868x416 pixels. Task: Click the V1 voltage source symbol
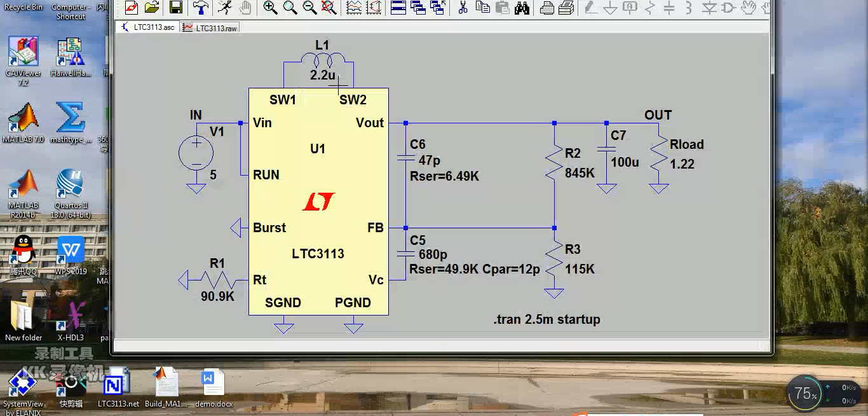click(196, 153)
